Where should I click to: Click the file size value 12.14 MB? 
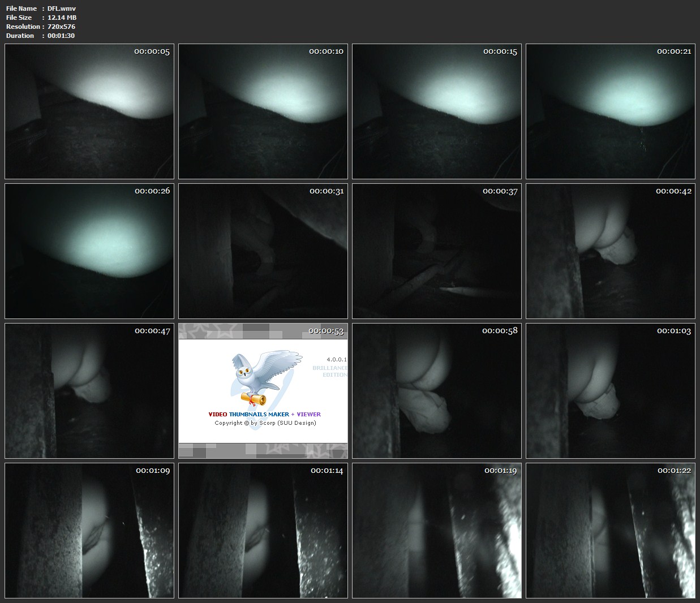pos(62,18)
